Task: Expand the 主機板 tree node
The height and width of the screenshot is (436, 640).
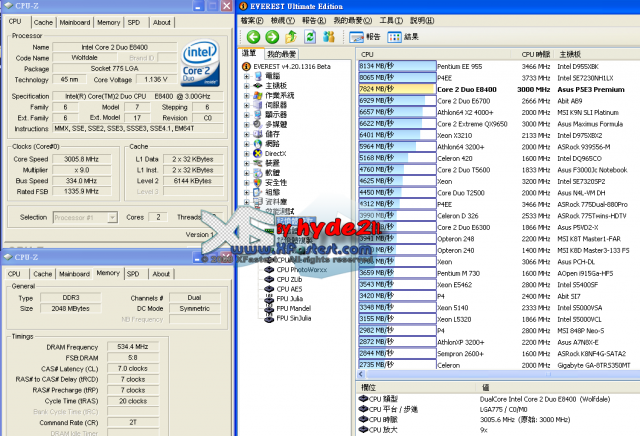Action: [247, 86]
